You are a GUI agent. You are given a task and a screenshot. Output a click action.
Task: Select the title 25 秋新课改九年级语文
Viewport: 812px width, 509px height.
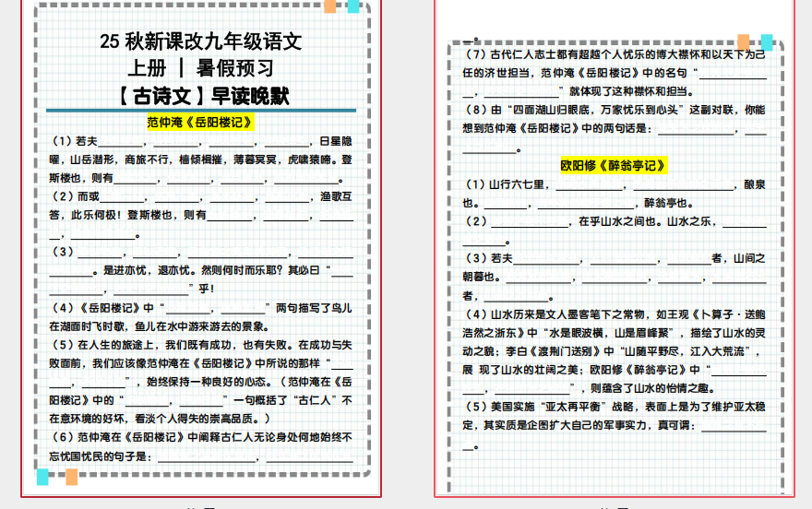201,41
